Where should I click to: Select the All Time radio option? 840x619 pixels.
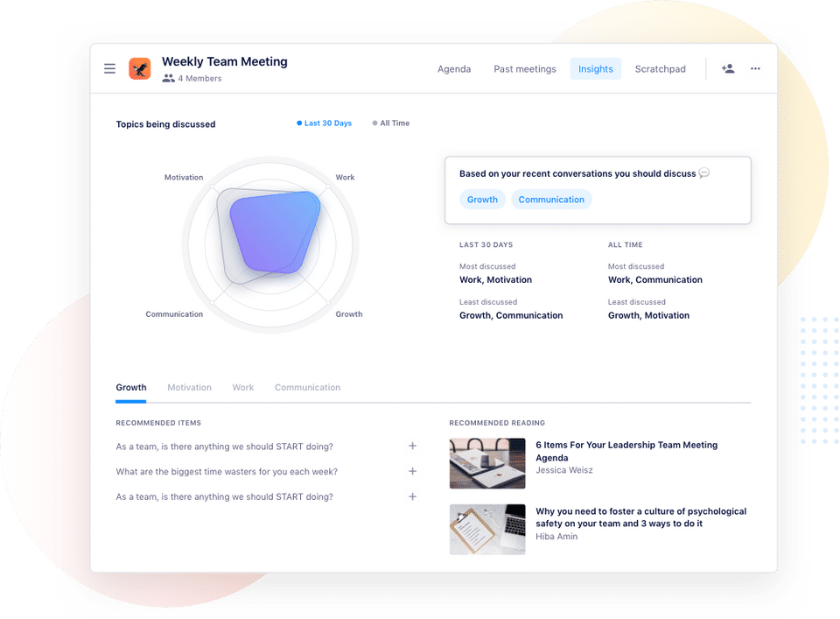pyautogui.click(x=391, y=123)
